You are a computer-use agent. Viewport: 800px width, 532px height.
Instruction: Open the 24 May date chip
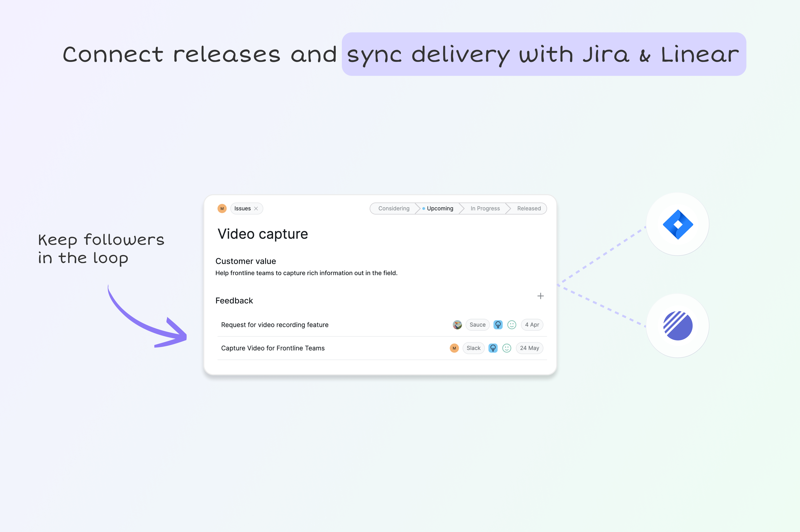[x=529, y=348]
